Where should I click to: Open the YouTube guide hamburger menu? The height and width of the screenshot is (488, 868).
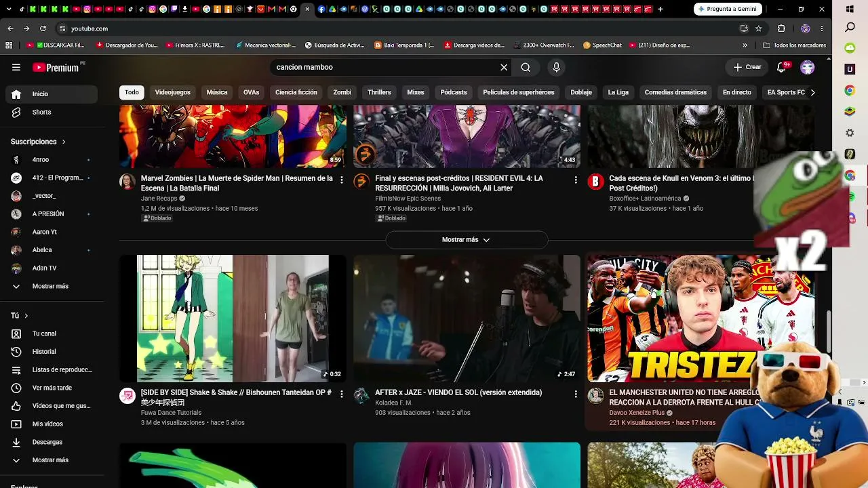tap(16, 67)
